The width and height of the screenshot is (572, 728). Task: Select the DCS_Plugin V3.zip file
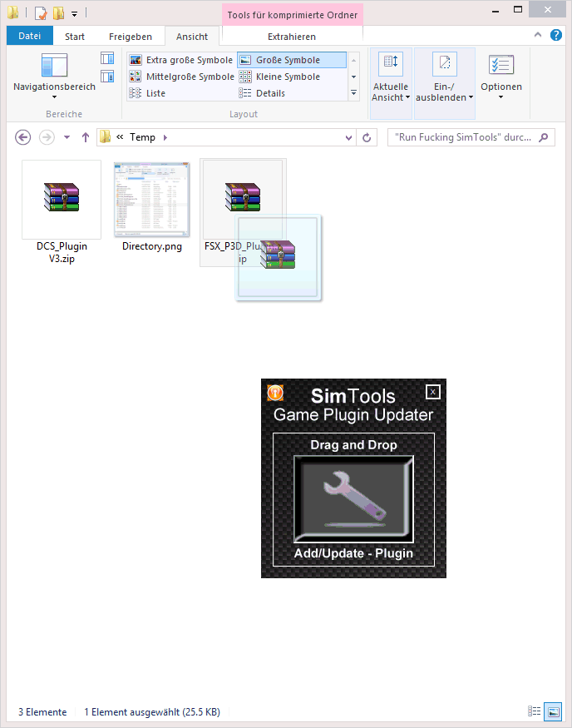[62, 212]
